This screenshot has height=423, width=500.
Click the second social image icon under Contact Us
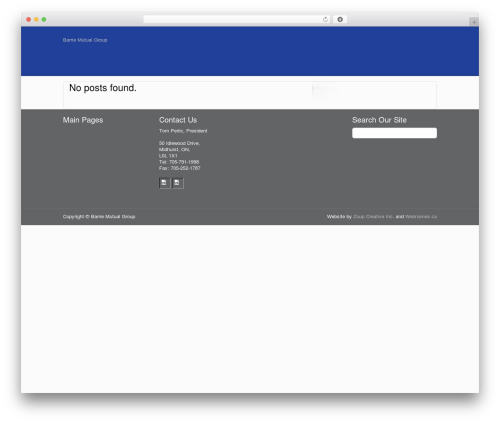coord(178,183)
